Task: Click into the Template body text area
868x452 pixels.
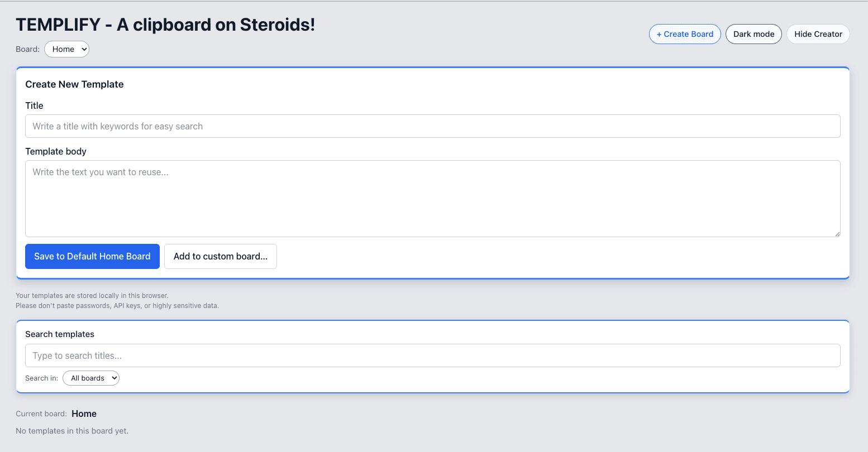Action: coord(432,198)
